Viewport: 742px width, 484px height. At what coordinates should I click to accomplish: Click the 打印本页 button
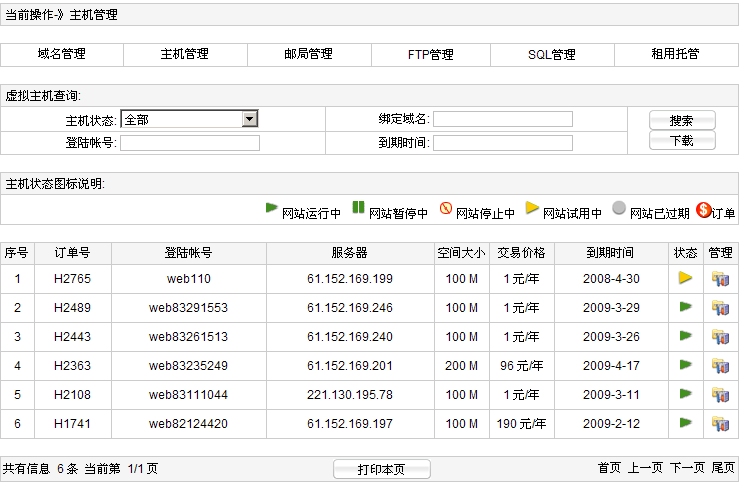pos(381,469)
